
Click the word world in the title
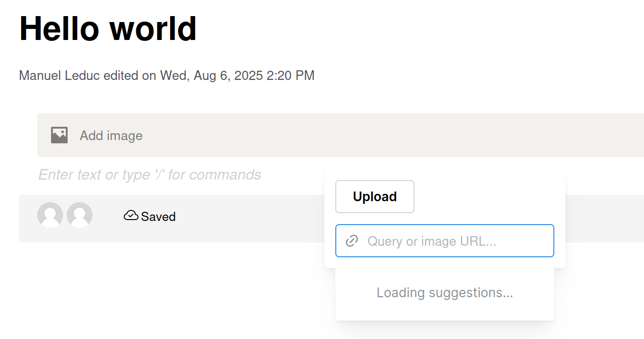153,28
